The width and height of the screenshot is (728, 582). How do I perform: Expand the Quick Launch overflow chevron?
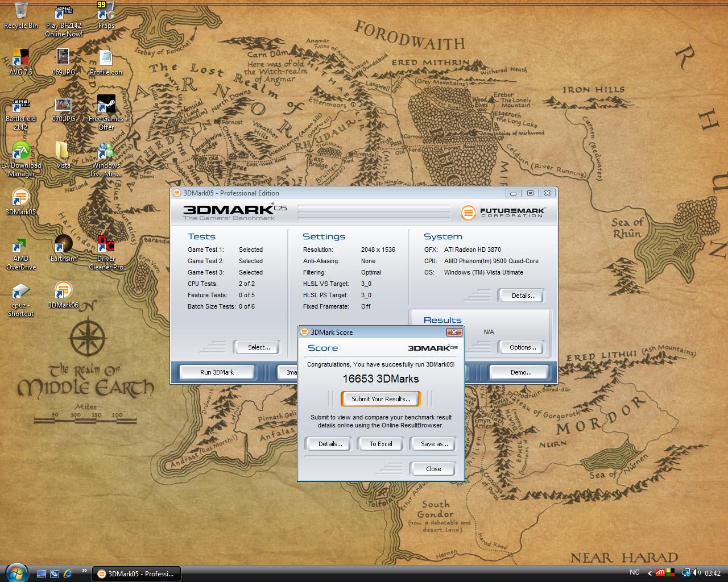(85, 570)
